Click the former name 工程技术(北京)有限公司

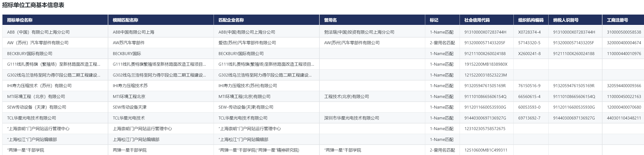click(x=347, y=97)
